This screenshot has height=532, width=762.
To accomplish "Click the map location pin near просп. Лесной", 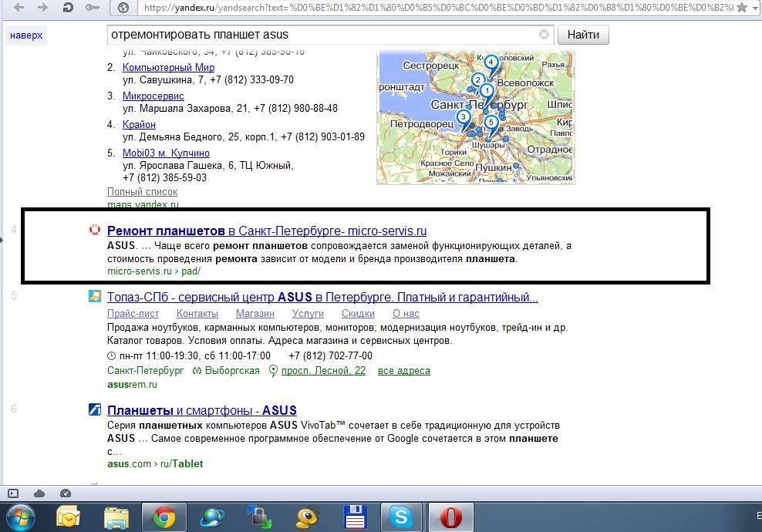I will pyautogui.click(x=273, y=371).
